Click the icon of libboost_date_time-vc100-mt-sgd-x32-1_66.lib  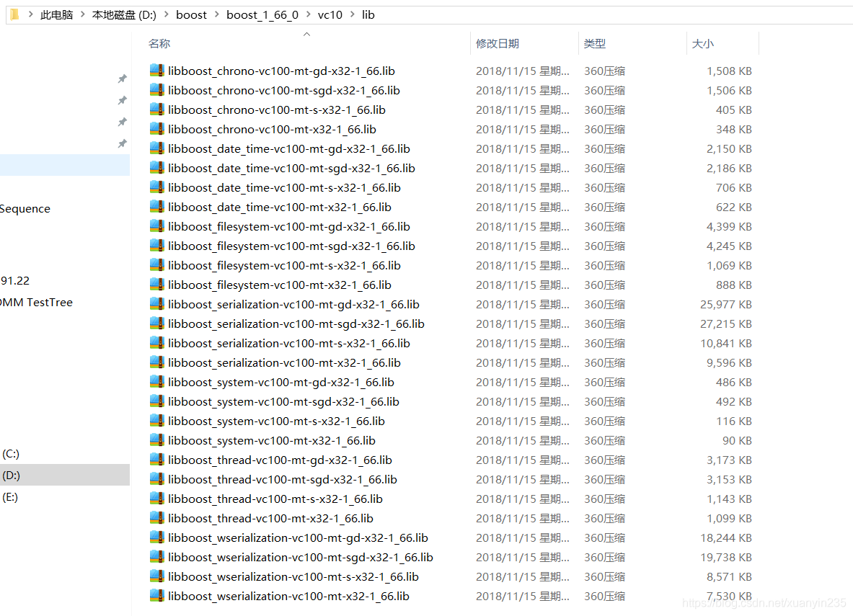[x=156, y=168]
